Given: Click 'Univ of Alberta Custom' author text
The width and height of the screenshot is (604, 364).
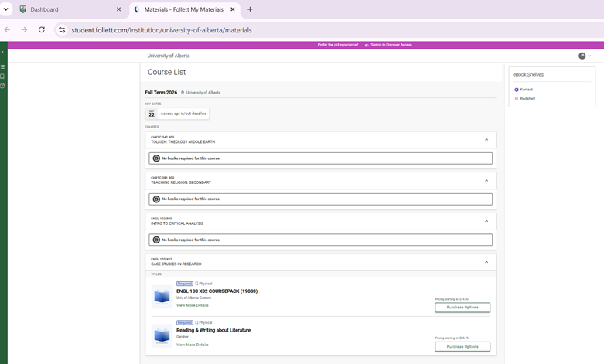Looking at the screenshot, I should (194, 298).
